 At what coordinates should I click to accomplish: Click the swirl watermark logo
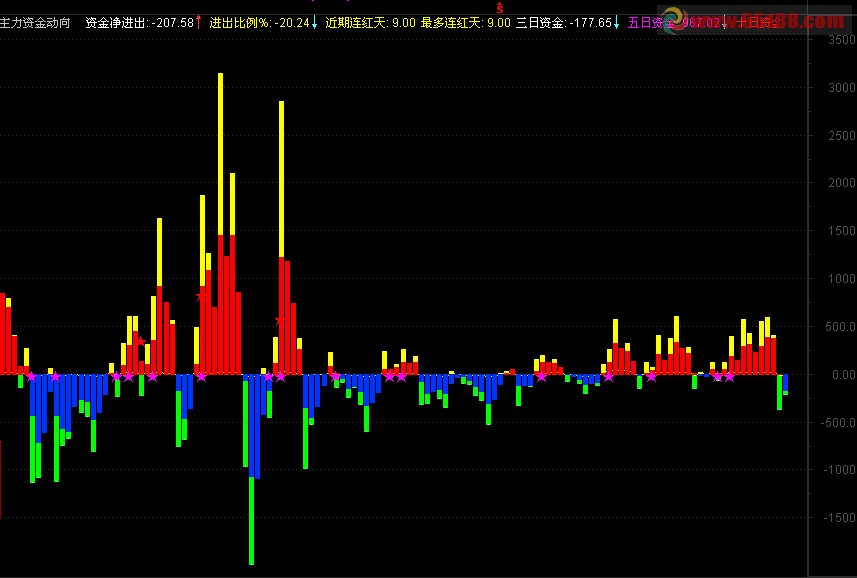(676, 20)
